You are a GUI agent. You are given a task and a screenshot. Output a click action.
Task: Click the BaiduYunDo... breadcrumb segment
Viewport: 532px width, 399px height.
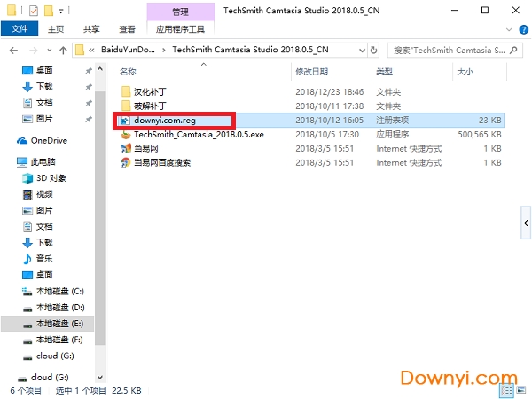tap(128, 50)
